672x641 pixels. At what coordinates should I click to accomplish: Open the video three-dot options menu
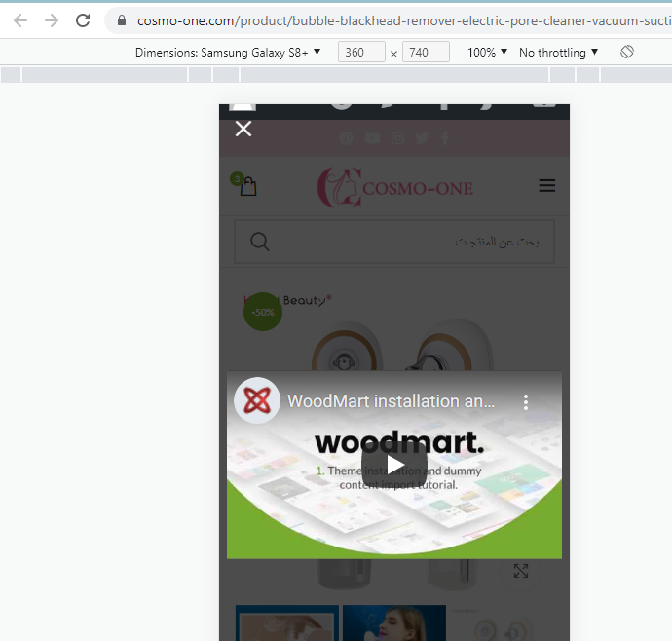(526, 402)
